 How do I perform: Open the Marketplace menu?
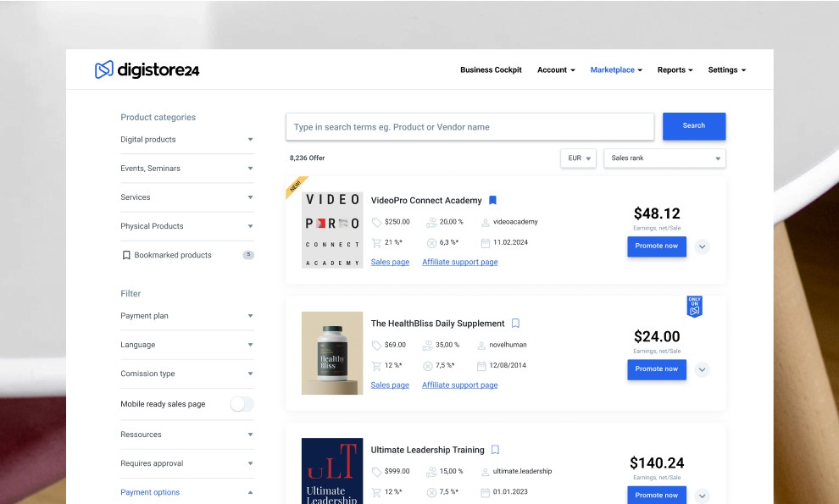[x=613, y=69]
